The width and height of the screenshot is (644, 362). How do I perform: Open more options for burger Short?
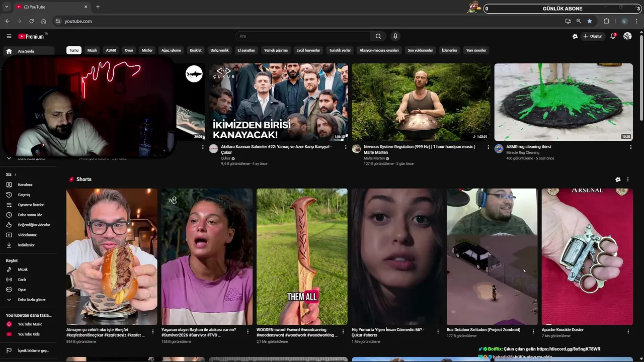pos(153,332)
